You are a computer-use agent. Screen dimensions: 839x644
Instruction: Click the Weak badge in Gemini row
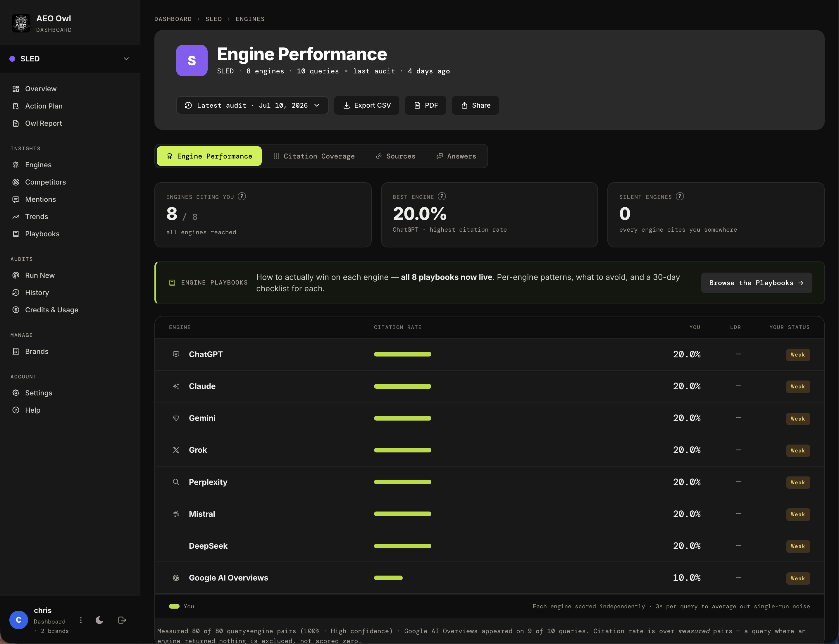click(x=797, y=419)
